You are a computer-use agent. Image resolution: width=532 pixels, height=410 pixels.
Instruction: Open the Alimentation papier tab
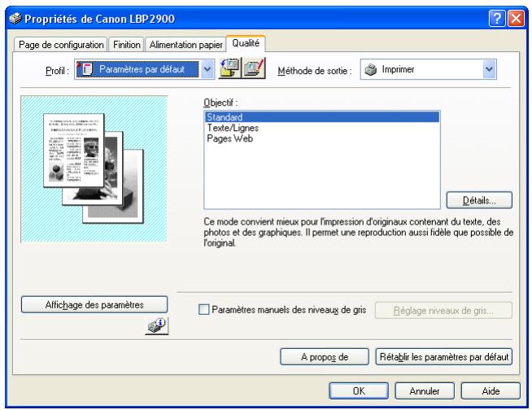coord(186,45)
